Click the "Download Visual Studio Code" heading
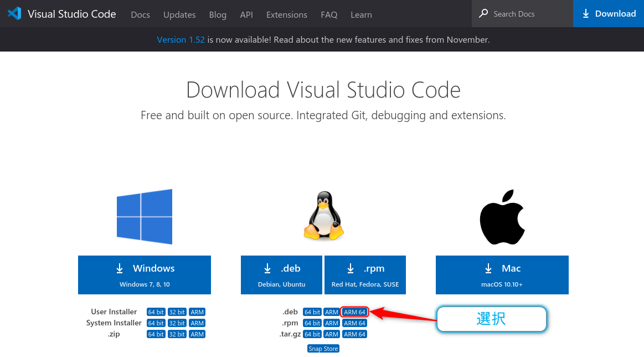 pyautogui.click(x=323, y=90)
